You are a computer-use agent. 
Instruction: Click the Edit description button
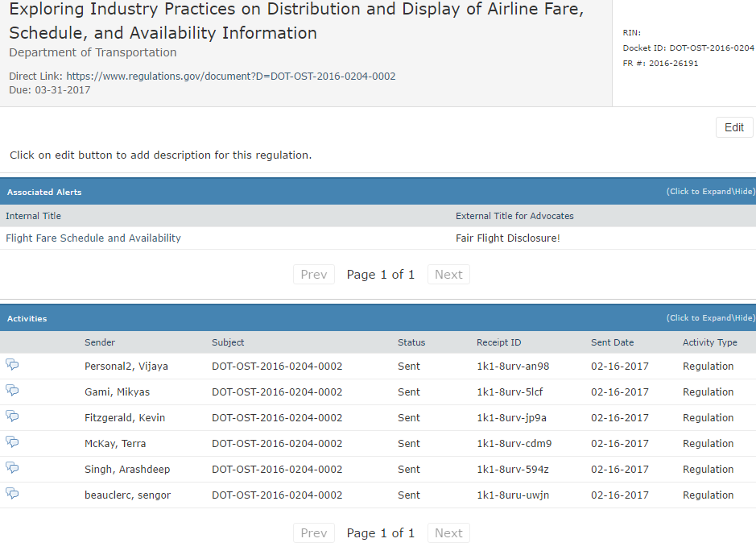(x=733, y=127)
